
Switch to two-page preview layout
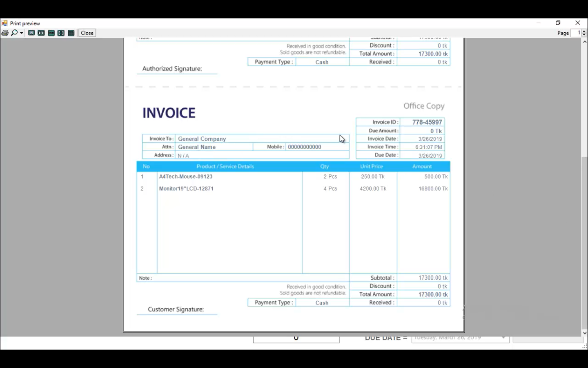[x=41, y=33]
